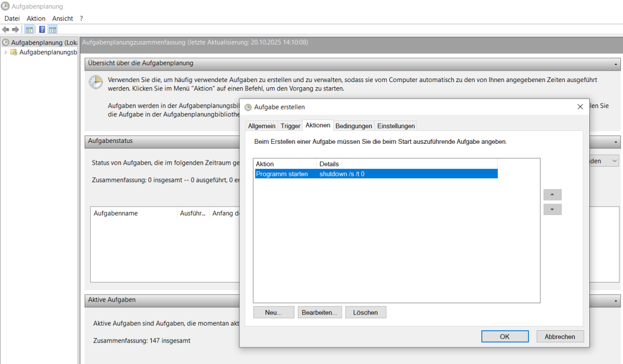Viewport: 623px width, 364px height.
Task: Toggle the console tree visibility
Action: 29,29
